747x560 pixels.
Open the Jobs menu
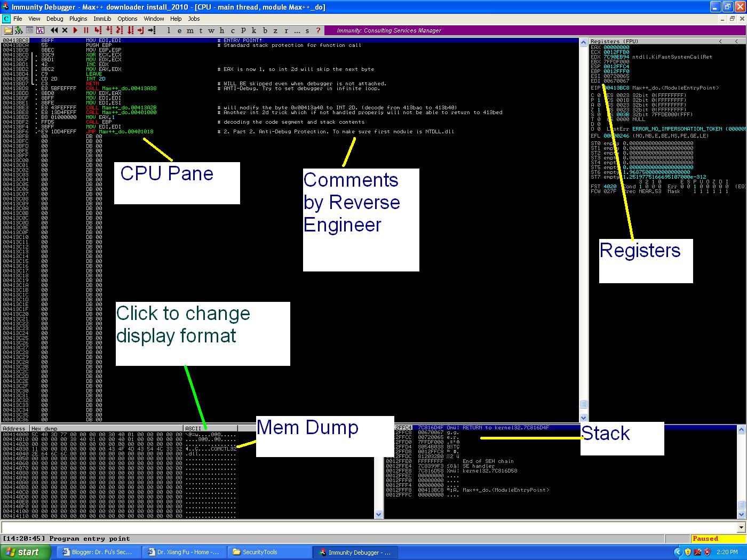194,19
